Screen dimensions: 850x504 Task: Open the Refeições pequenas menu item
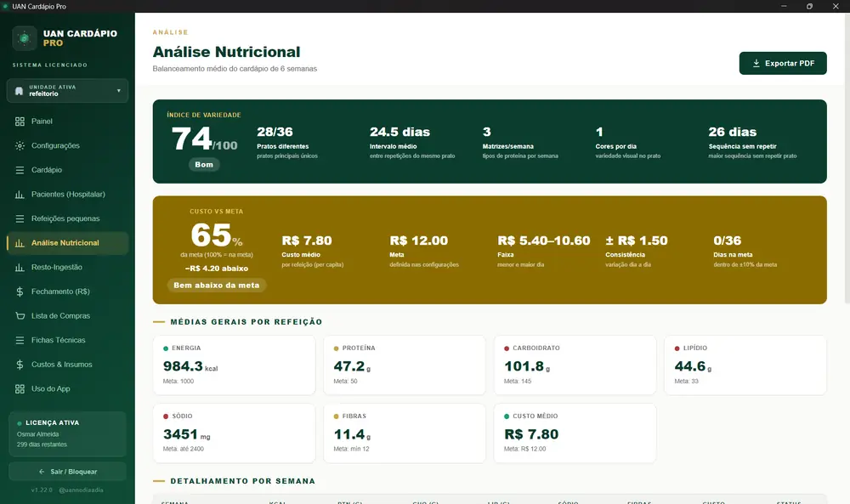[67, 218]
